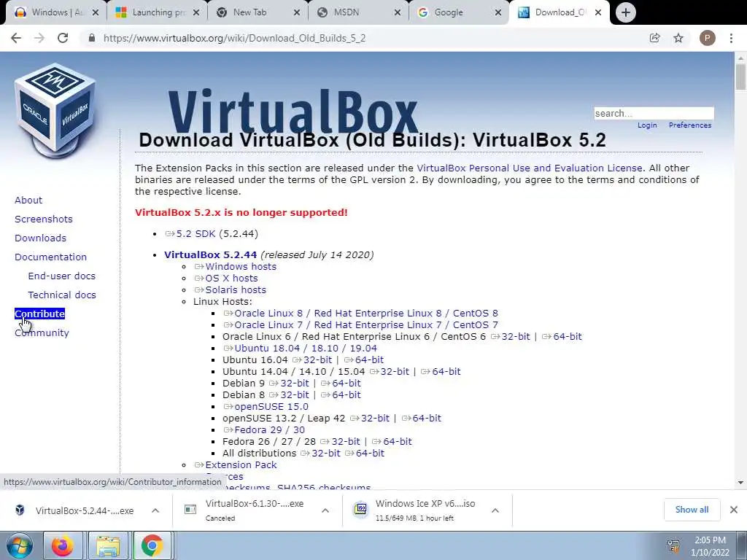Share this page using the share icon
The height and width of the screenshot is (560, 747).
pos(654,38)
